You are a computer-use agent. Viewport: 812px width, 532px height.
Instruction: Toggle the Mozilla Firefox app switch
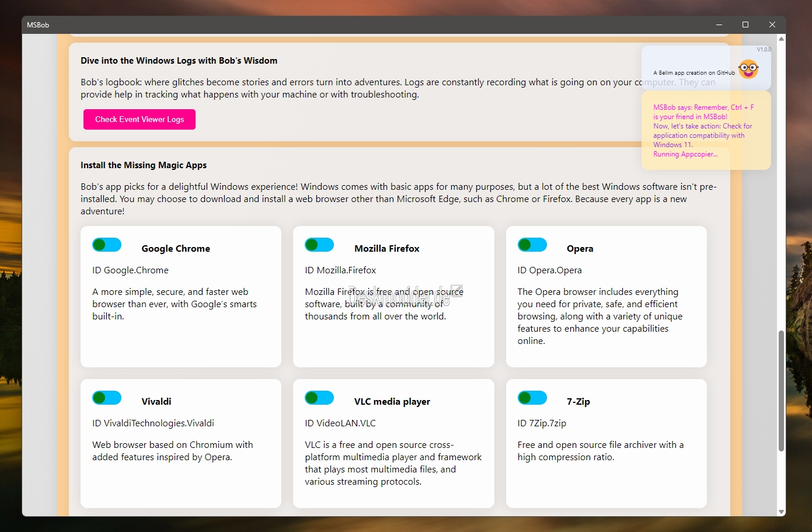319,245
